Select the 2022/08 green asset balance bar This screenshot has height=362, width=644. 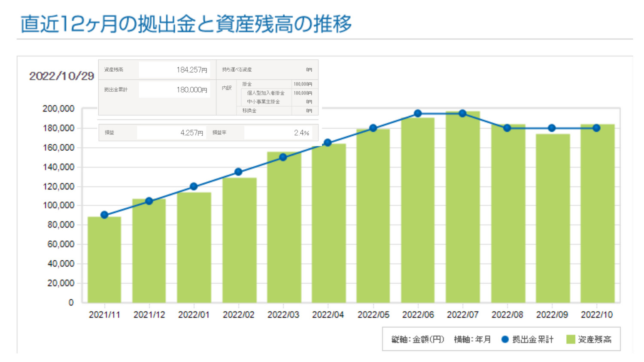coord(508,213)
